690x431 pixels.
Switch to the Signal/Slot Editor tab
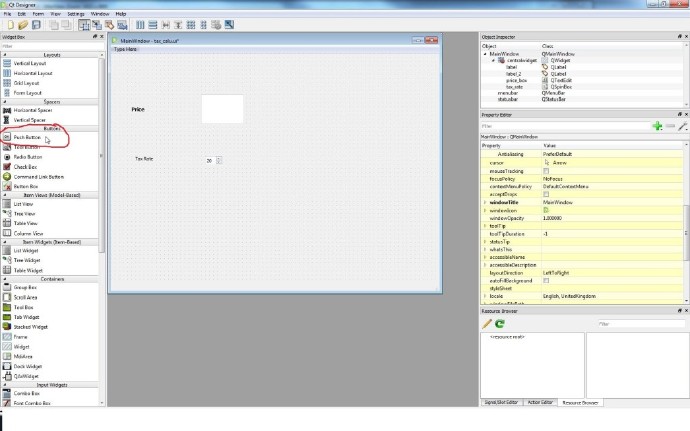(501, 402)
